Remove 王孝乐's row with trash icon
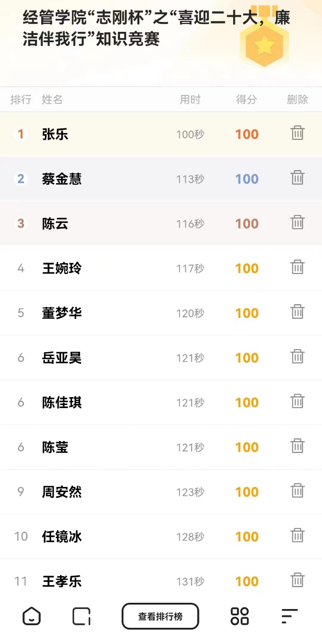 coord(297,580)
